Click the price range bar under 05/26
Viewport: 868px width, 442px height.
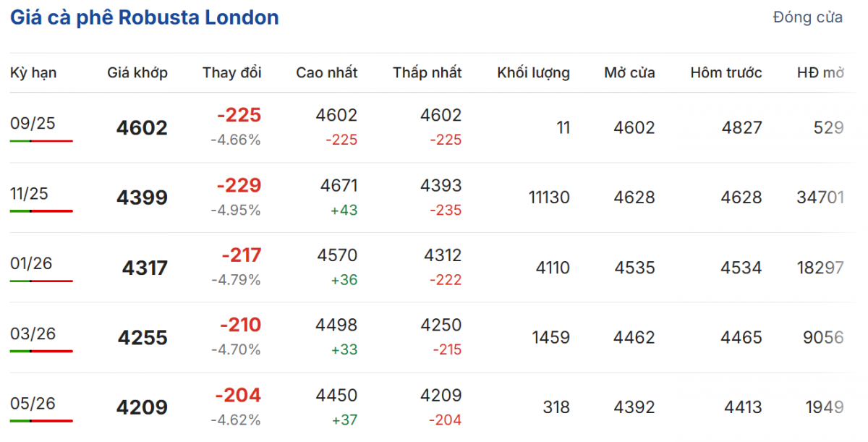click(41, 420)
